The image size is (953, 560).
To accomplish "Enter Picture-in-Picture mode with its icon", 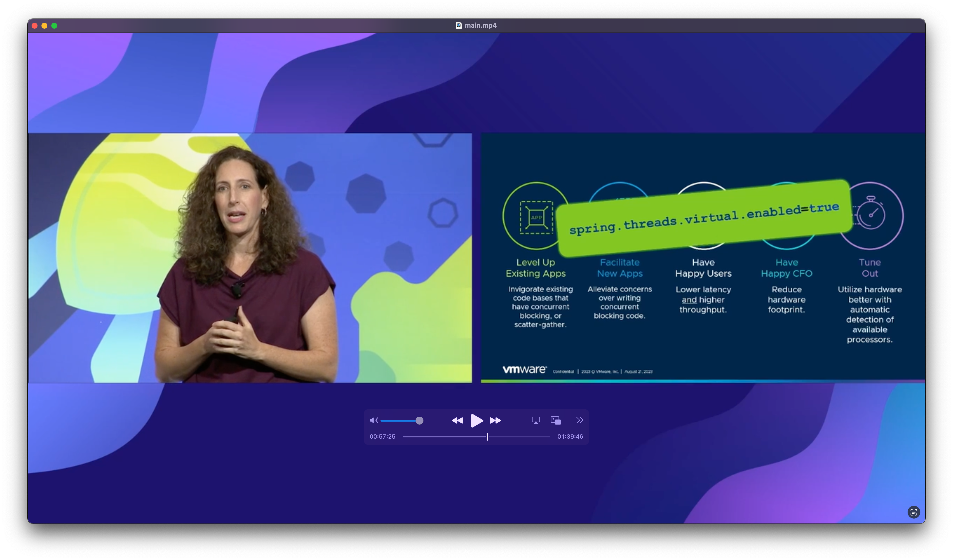I will (556, 420).
